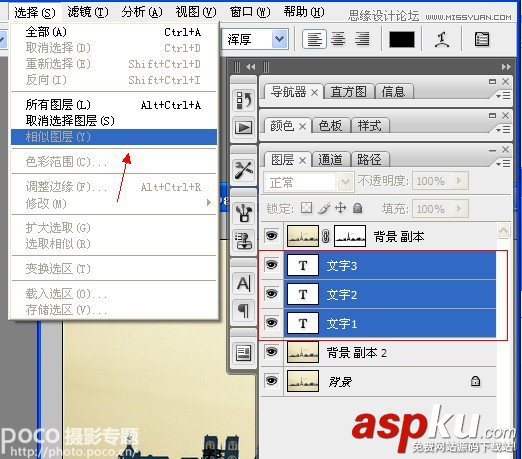Open the Actions panel play icon
The width and height of the screenshot is (522, 459).
tap(244, 127)
